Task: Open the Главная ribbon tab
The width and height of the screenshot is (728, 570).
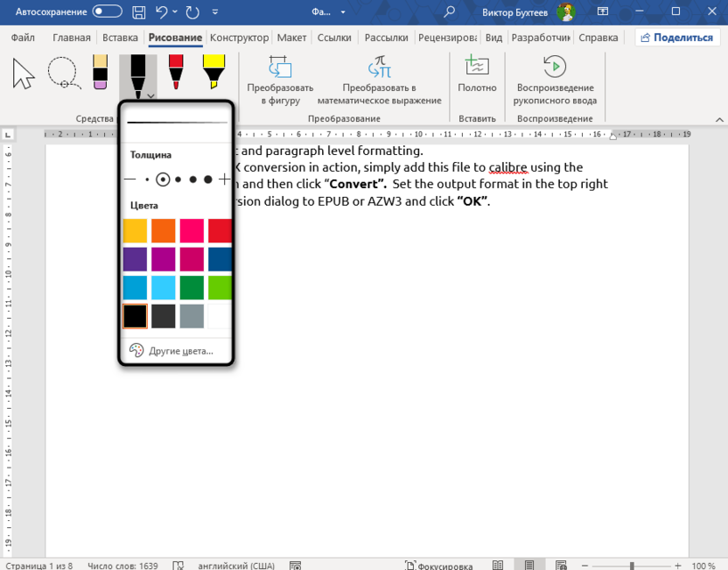Action: point(71,38)
